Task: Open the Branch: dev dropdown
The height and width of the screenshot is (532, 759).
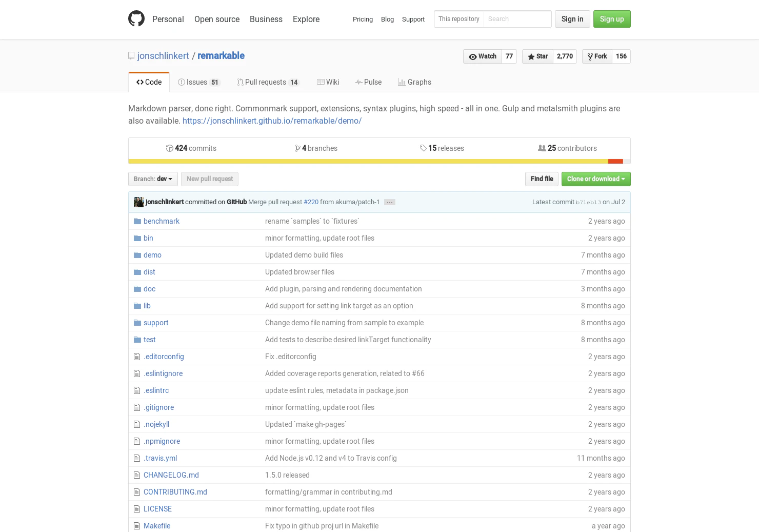Action: point(153,179)
